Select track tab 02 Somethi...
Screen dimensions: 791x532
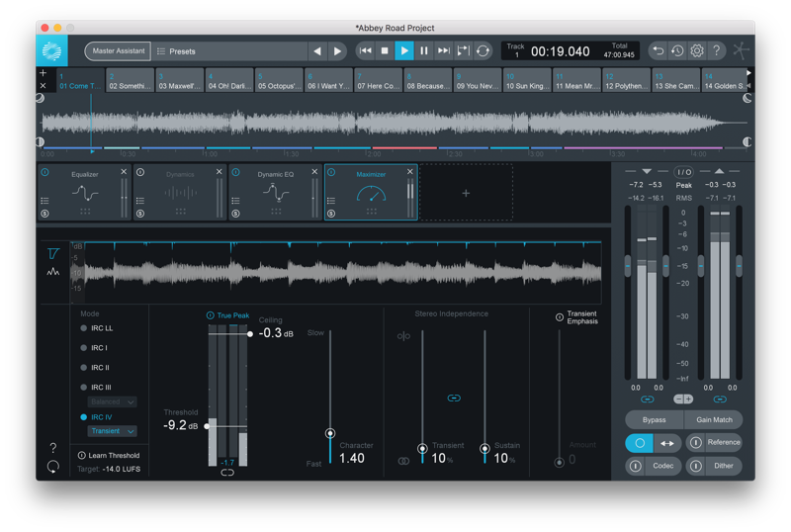(x=130, y=81)
